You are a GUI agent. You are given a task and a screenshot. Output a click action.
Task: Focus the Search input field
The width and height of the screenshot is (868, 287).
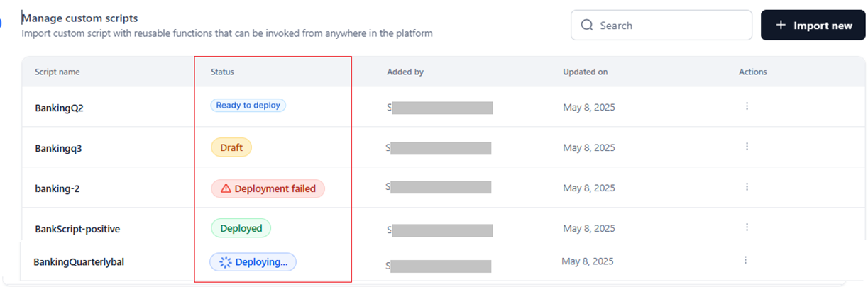[x=667, y=26]
